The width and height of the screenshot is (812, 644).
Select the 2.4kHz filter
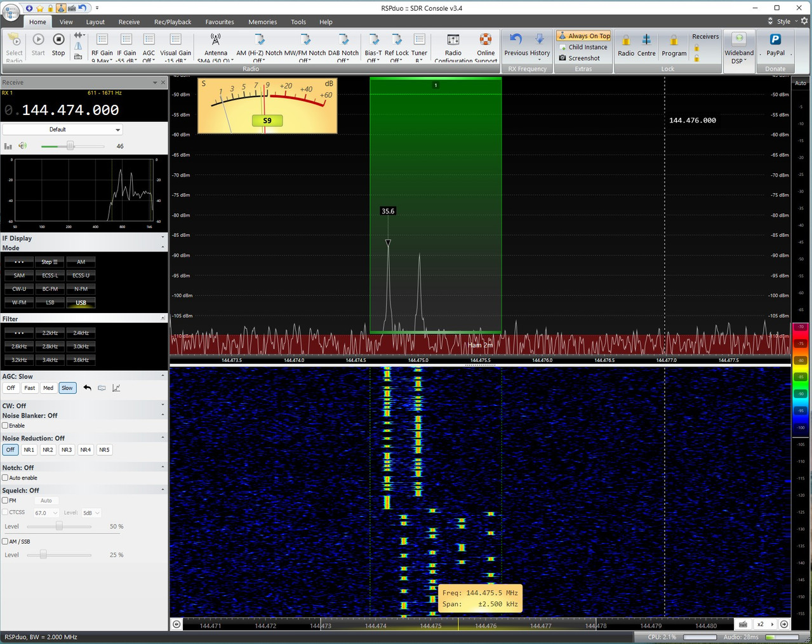81,333
